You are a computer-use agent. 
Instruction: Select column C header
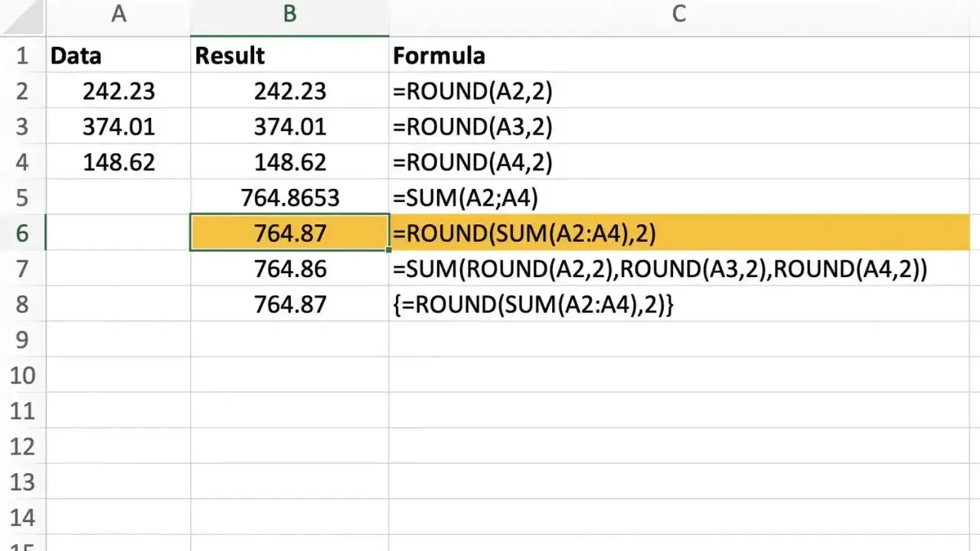coord(679,17)
